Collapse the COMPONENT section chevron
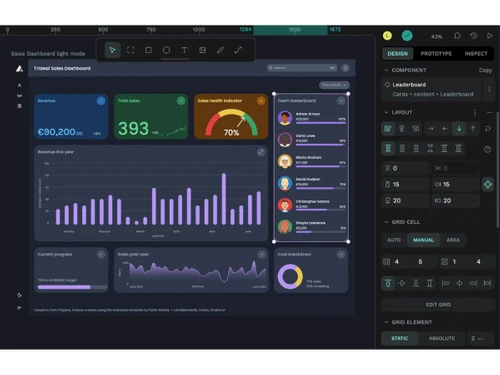500x375 pixels. 386,70
